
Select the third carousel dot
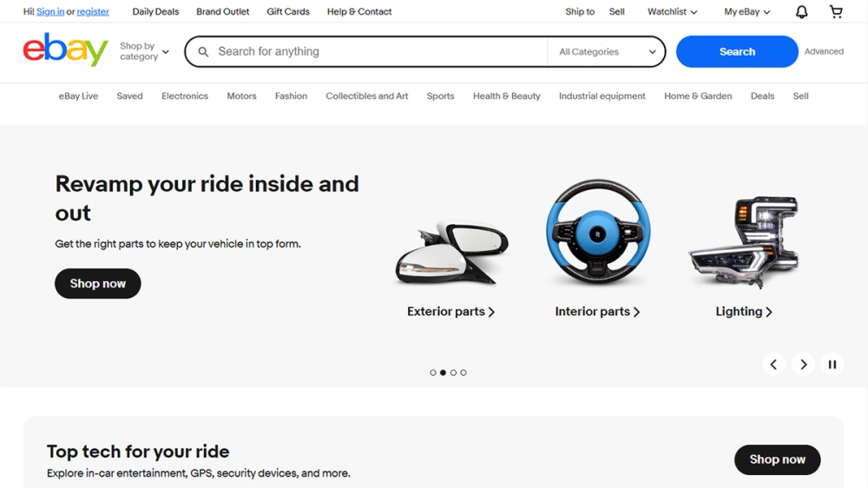coord(453,373)
